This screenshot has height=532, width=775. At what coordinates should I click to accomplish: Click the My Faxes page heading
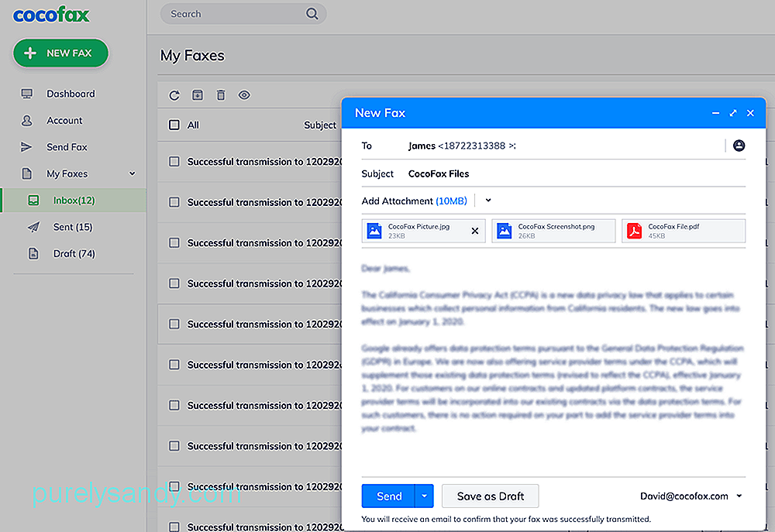point(192,56)
